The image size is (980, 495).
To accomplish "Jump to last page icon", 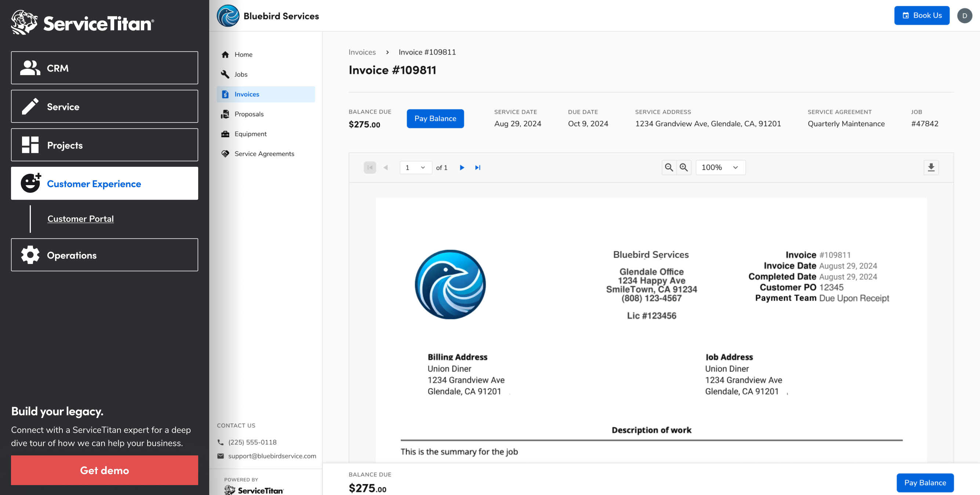I will pyautogui.click(x=478, y=167).
